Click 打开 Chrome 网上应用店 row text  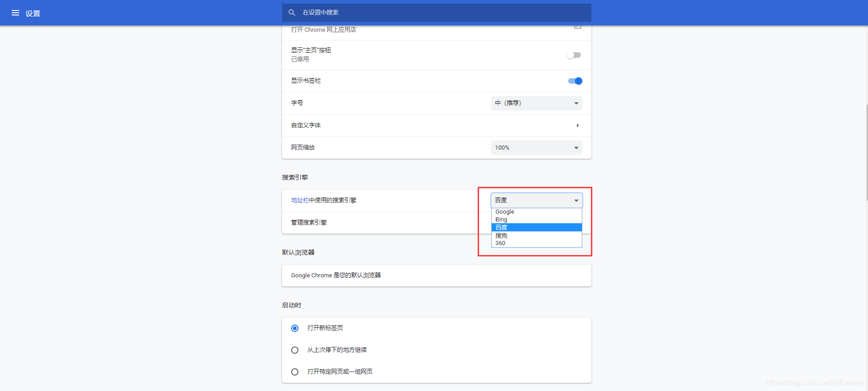point(323,30)
